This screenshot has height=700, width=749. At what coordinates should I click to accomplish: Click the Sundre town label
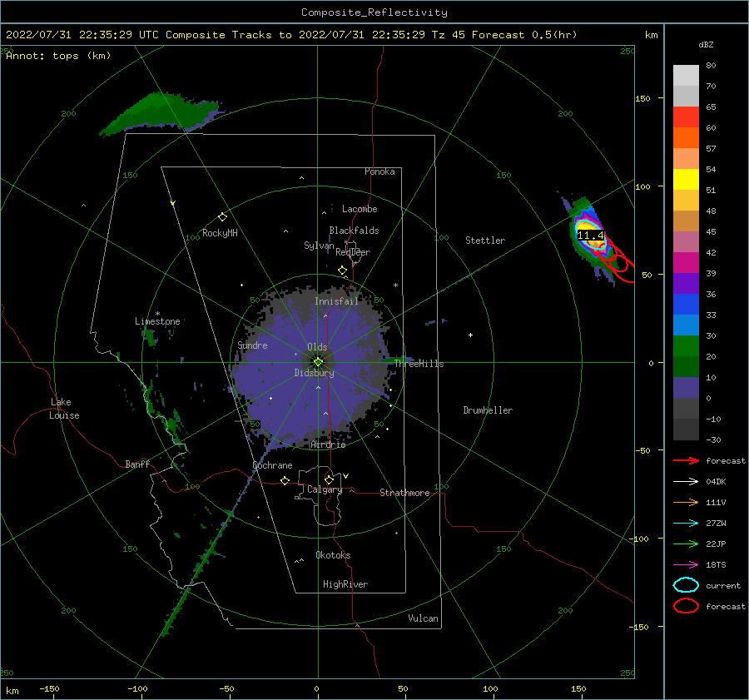click(x=252, y=345)
